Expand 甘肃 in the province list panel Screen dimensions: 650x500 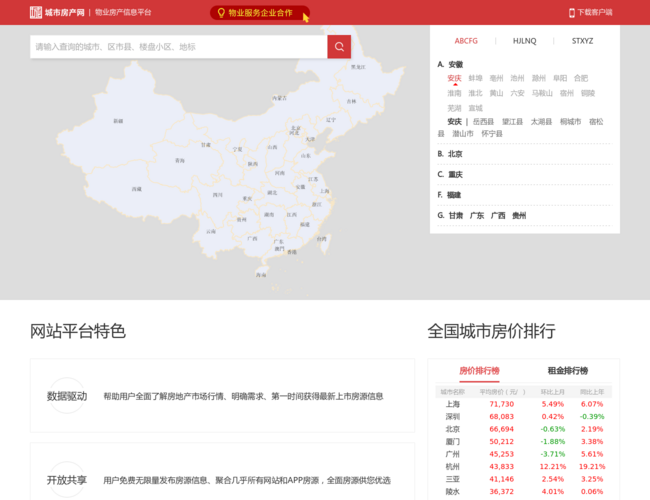(x=456, y=216)
